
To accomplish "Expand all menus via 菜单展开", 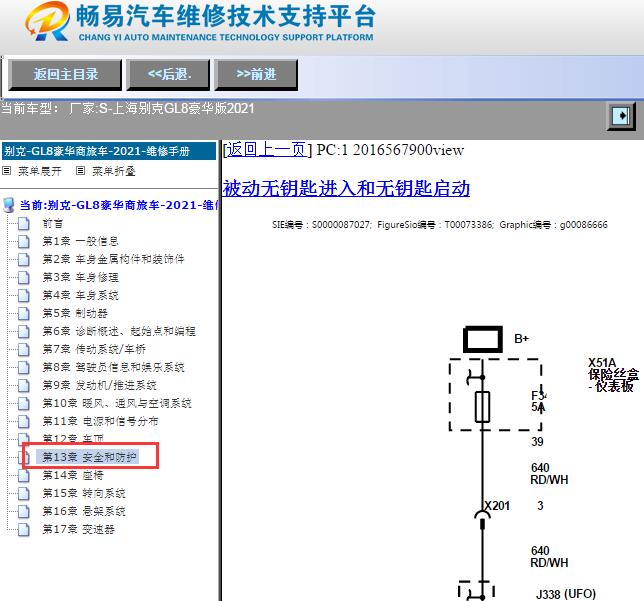I will click(39, 171).
